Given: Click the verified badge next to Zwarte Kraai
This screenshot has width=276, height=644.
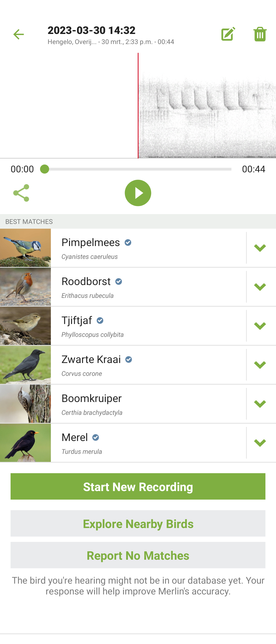Looking at the screenshot, I should pyautogui.click(x=129, y=359).
